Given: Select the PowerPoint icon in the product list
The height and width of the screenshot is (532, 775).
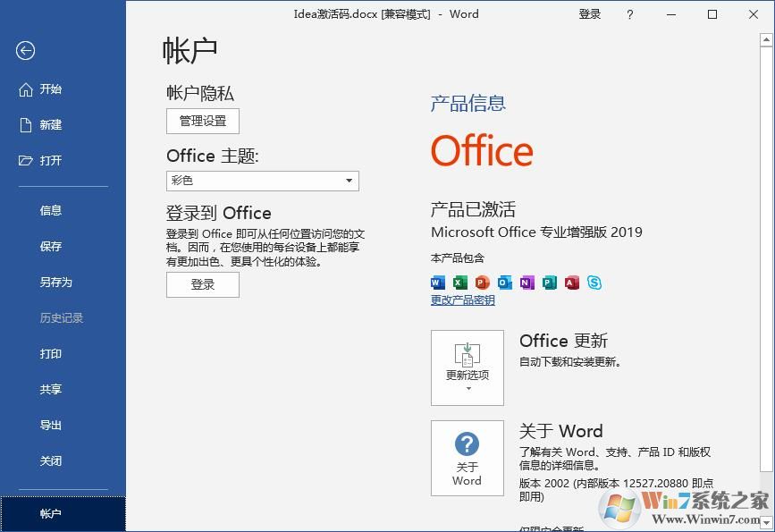Looking at the screenshot, I should (x=482, y=283).
